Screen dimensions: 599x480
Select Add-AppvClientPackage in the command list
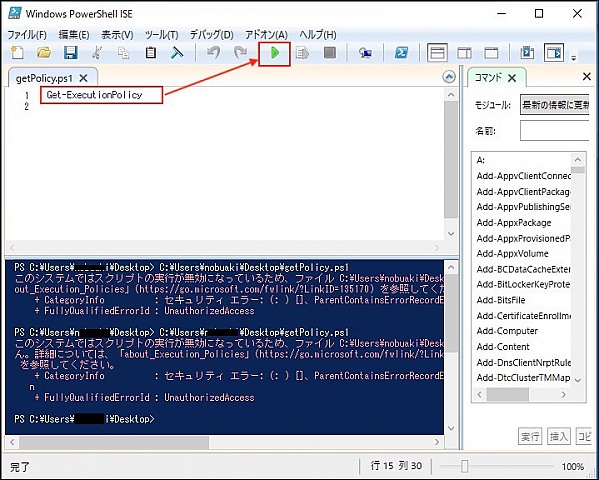523,192
